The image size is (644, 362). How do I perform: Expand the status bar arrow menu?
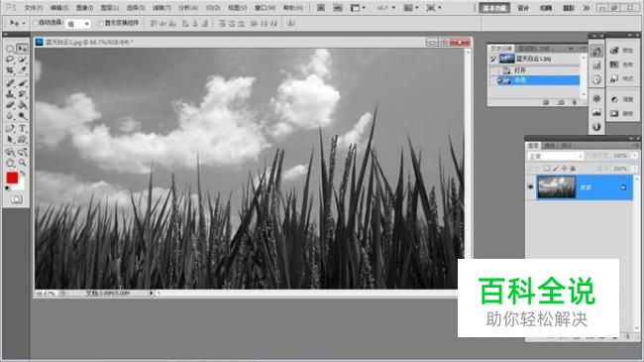(152, 294)
